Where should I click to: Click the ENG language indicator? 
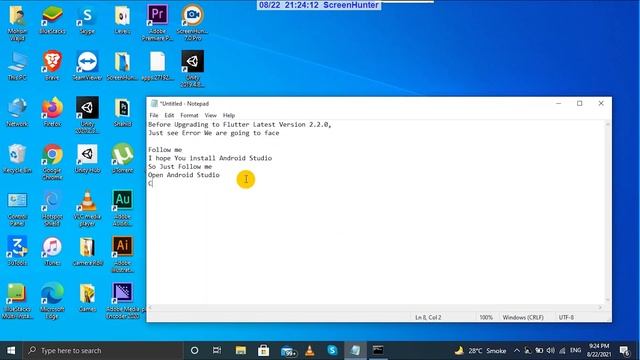pos(576,350)
